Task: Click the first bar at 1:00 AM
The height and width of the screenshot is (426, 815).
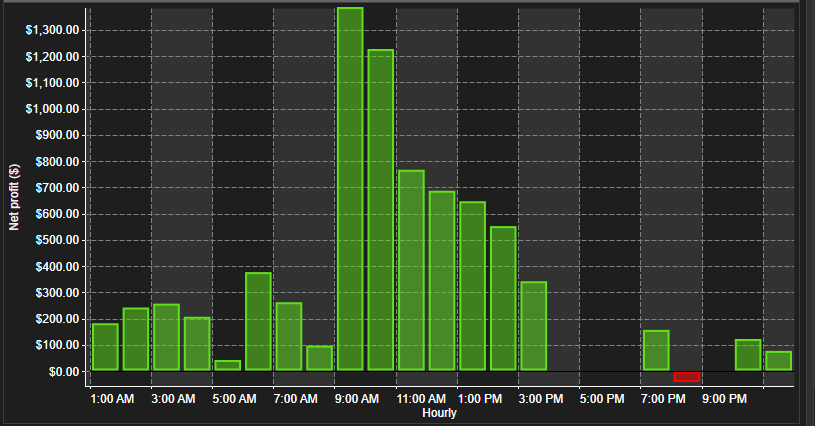Action: (x=106, y=347)
